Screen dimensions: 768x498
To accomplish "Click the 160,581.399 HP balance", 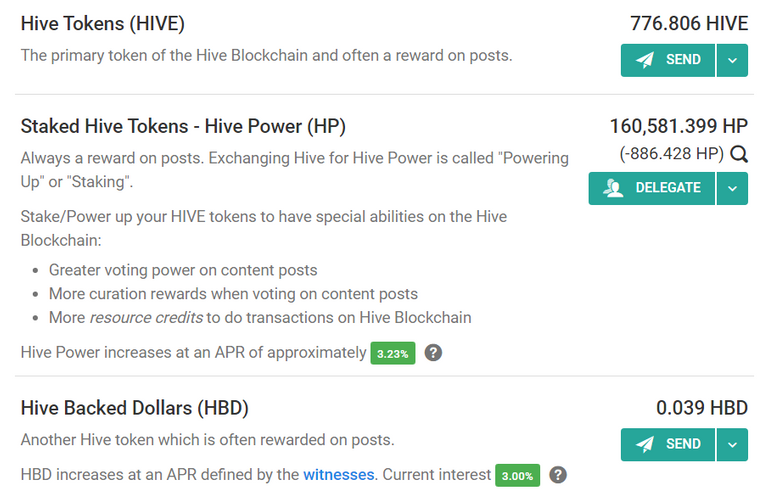I will [678, 126].
